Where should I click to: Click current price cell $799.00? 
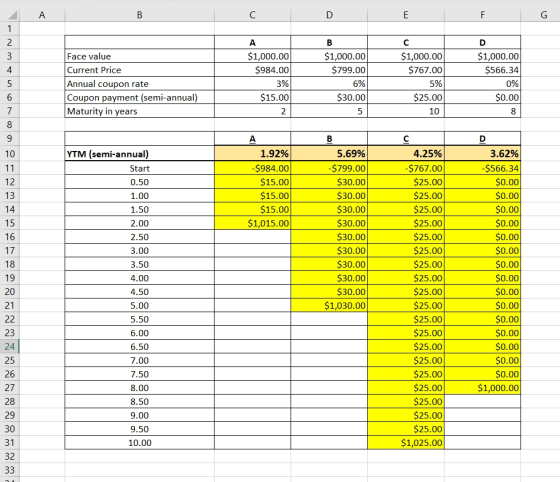click(x=329, y=70)
